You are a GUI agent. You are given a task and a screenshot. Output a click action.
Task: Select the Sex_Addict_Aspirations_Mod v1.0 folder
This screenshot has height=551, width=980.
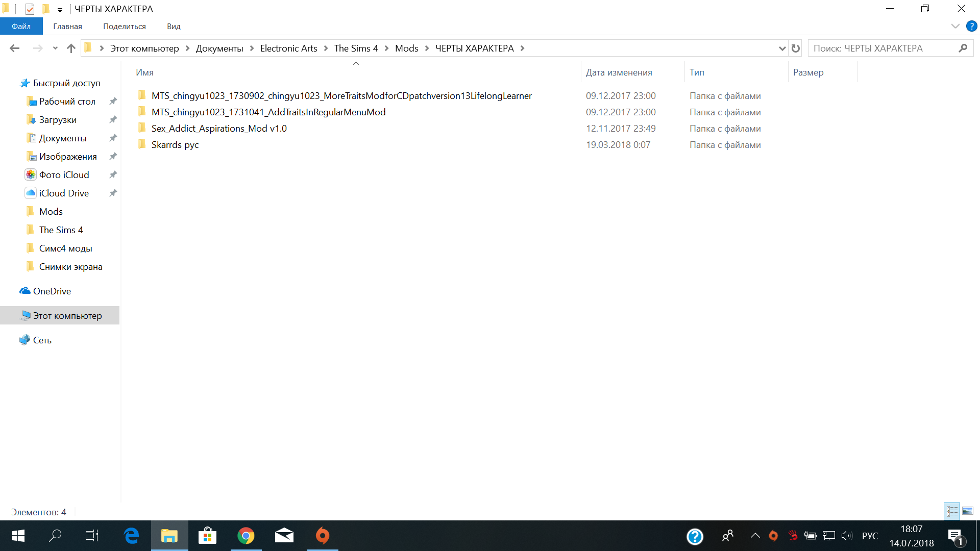pos(219,129)
